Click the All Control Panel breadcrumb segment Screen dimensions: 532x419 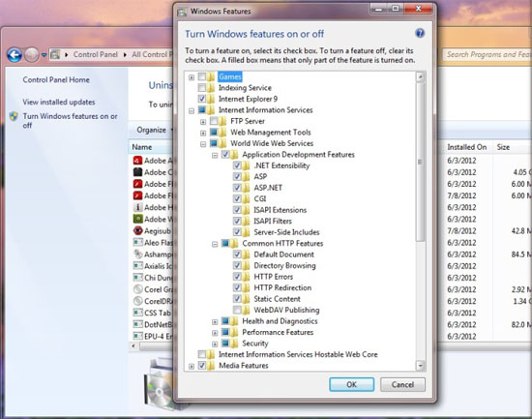pos(152,54)
